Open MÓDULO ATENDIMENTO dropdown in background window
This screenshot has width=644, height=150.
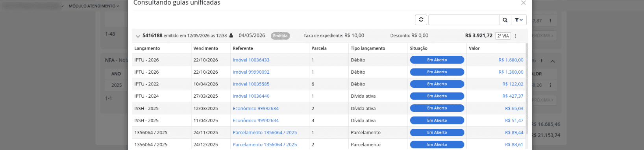click(x=94, y=6)
